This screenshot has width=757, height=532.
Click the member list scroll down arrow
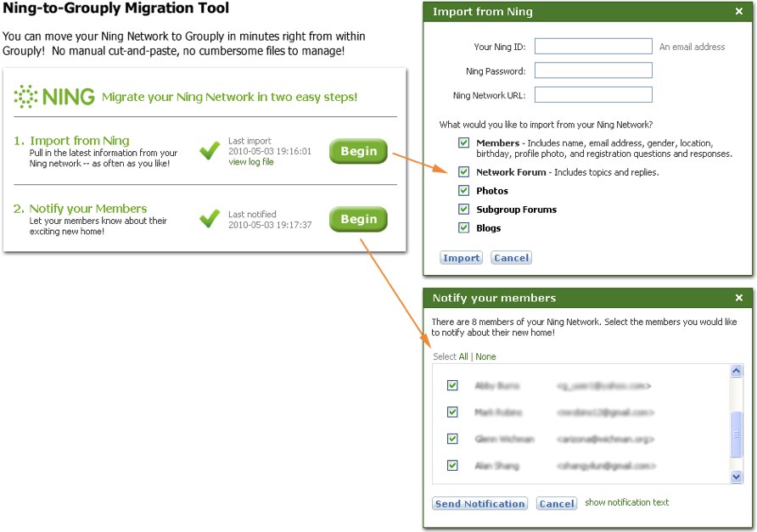[737, 477]
